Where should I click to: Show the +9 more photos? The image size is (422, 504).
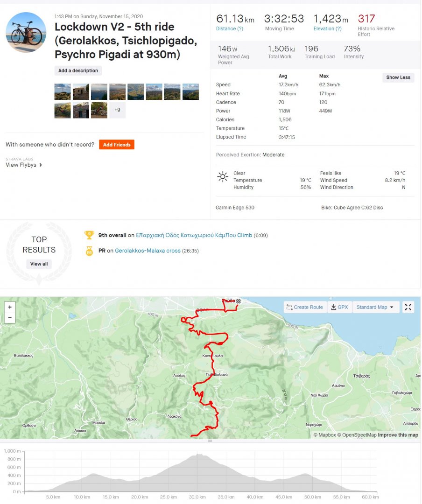(117, 110)
